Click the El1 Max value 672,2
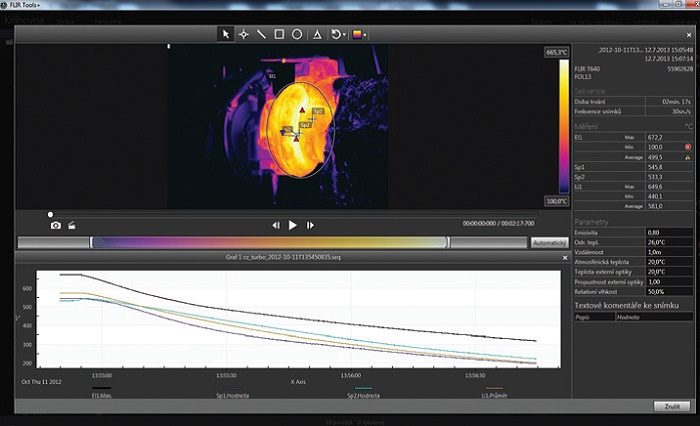Viewport: 700px width, 426px height. point(655,138)
